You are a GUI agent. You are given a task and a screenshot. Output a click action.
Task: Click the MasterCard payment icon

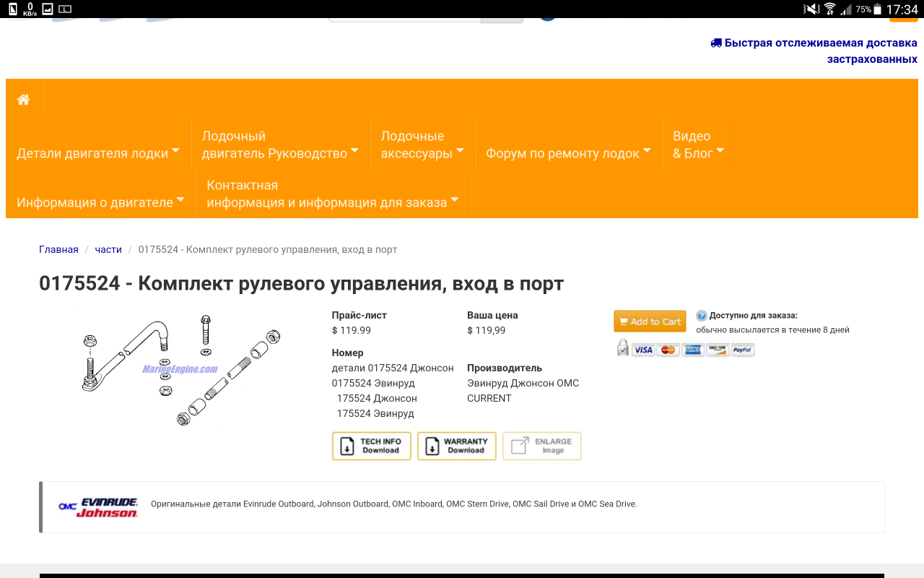(668, 350)
